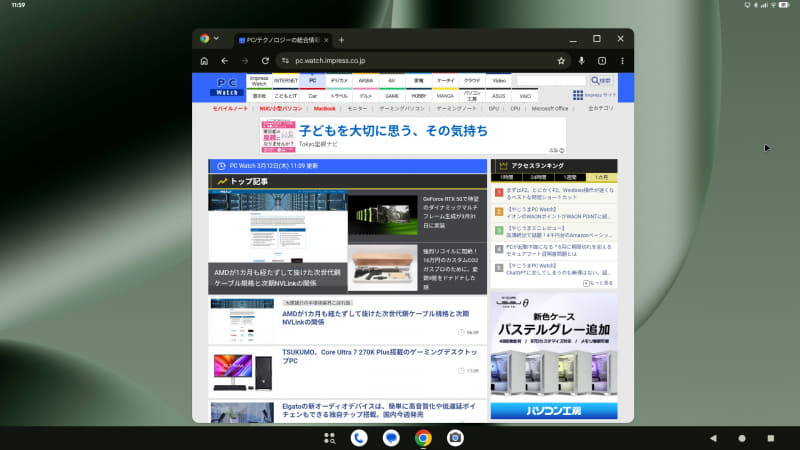Reload the pc.watch.impress.co.jp page
This screenshot has width=800, height=450.
[265, 61]
